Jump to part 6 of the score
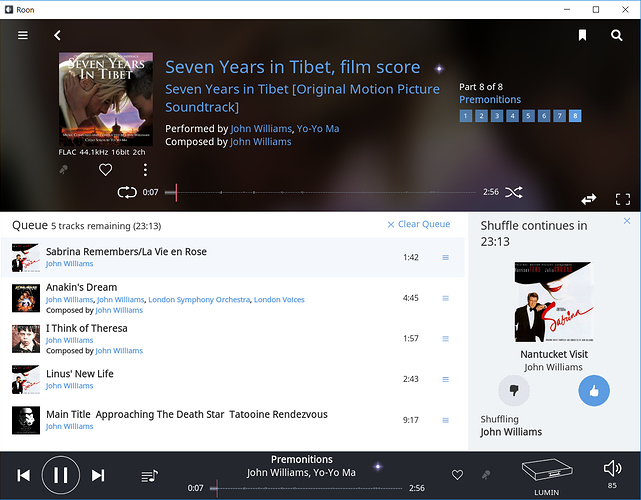The height and width of the screenshot is (500, 641). [544, 116]
